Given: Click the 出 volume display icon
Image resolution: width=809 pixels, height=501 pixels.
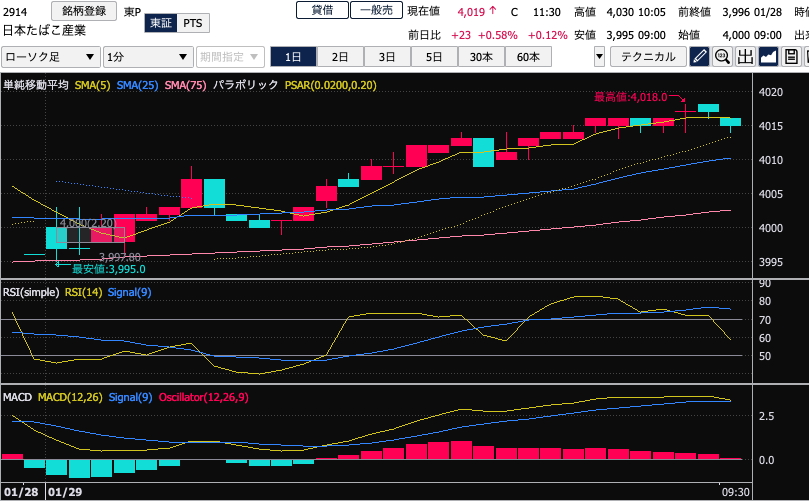Looking at the screenshot, I should 746,57.
